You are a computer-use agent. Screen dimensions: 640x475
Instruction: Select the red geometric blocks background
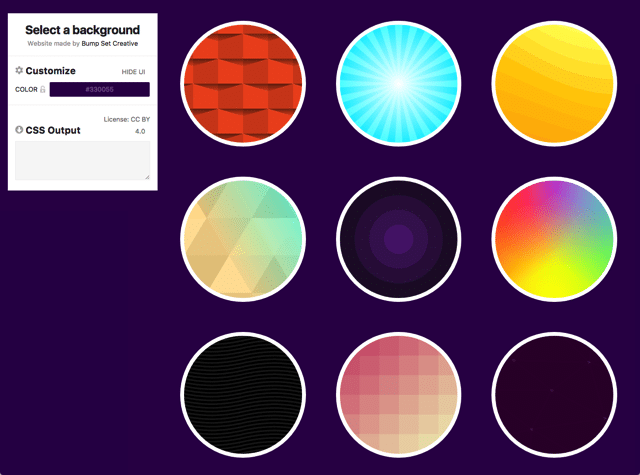click(x=242, y=84)
